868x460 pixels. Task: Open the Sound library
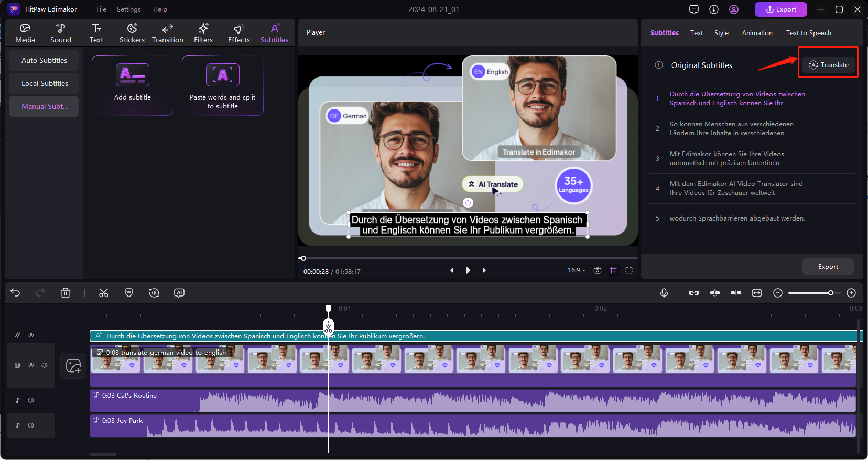tap(61, 33)
